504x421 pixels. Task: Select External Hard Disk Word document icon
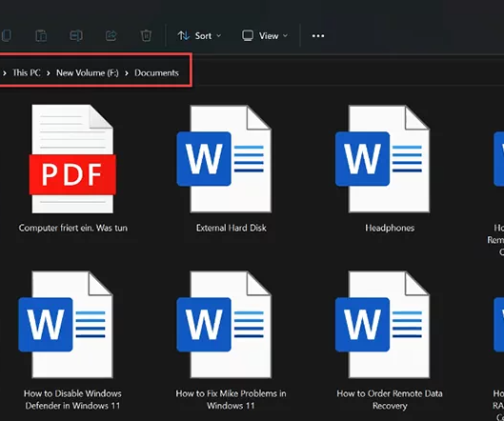click(x=224, y=159)
